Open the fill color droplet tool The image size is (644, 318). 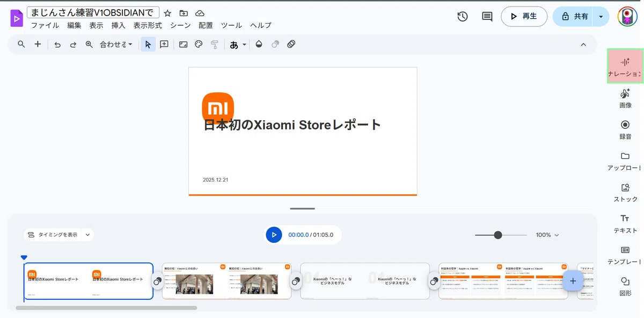(259, 45)
